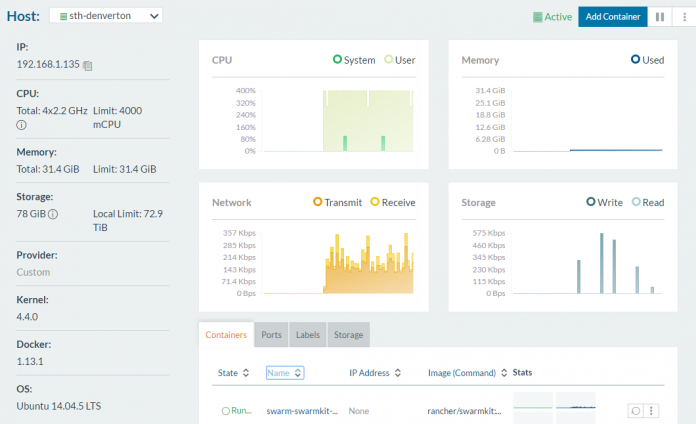Open the sth-denverton host dropdown
The image size is (696, 424).
pyautogui.click(x=105, y=16)
